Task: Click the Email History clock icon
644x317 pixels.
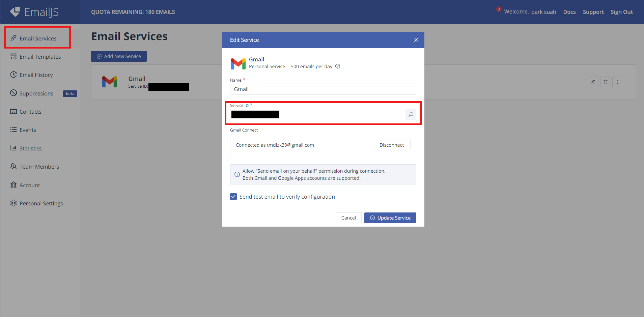Action: pos(13,75)
